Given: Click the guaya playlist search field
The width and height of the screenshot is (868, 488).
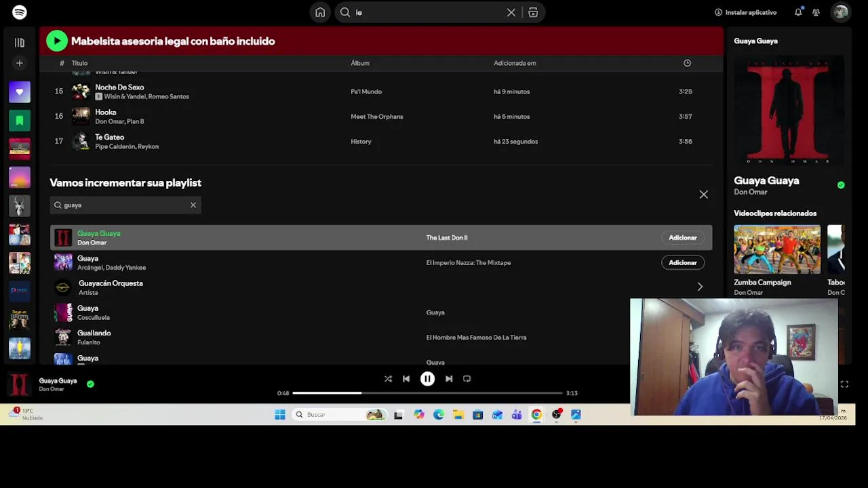Looking at the screenshot, I should pos(125,205).
